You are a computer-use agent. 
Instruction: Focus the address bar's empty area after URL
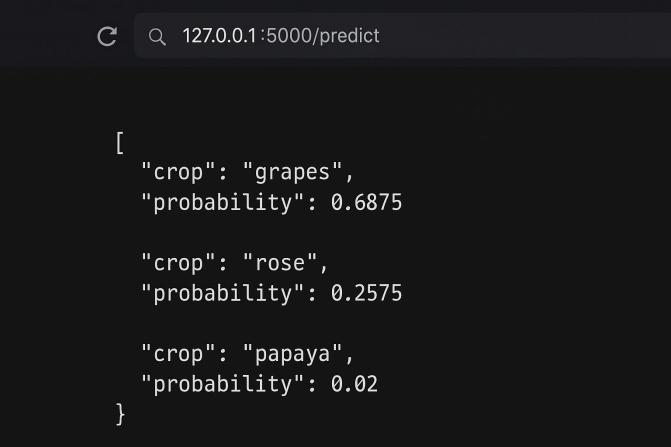pos(520,36)
